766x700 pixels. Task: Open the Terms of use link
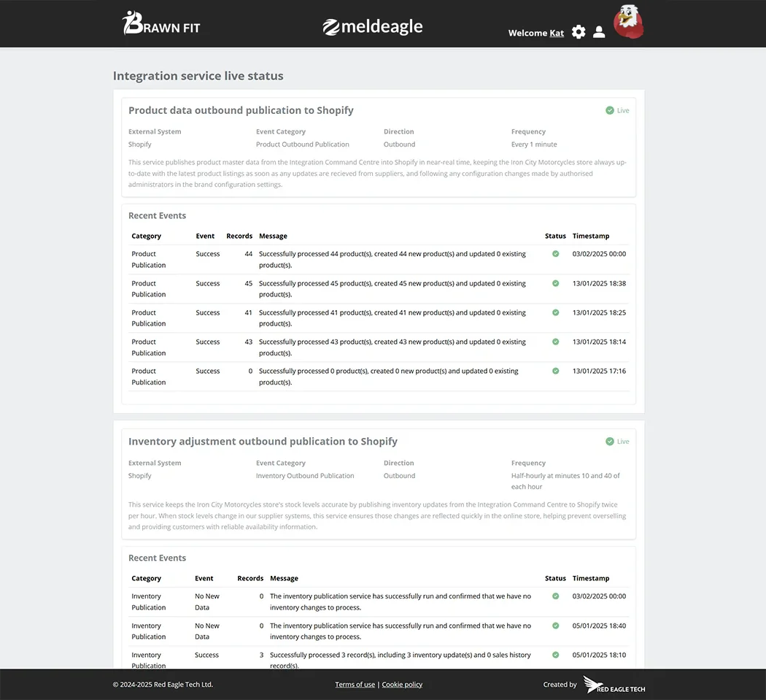coord(355,684)
